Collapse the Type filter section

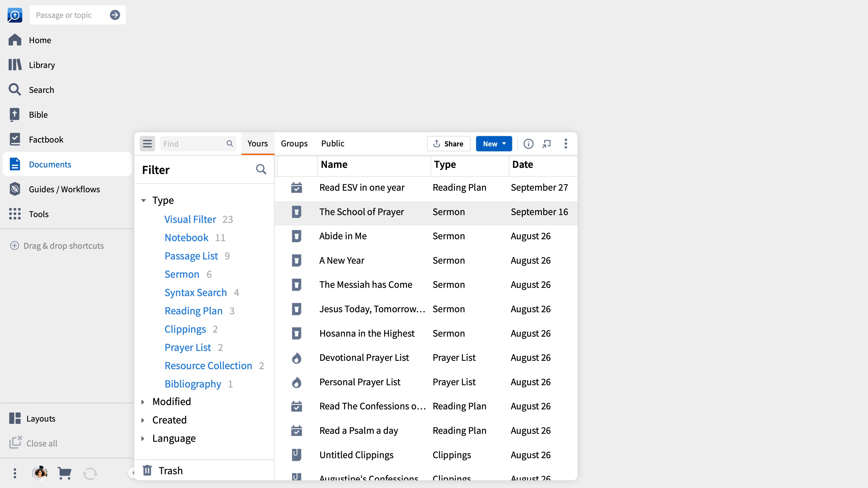point(144,200)
